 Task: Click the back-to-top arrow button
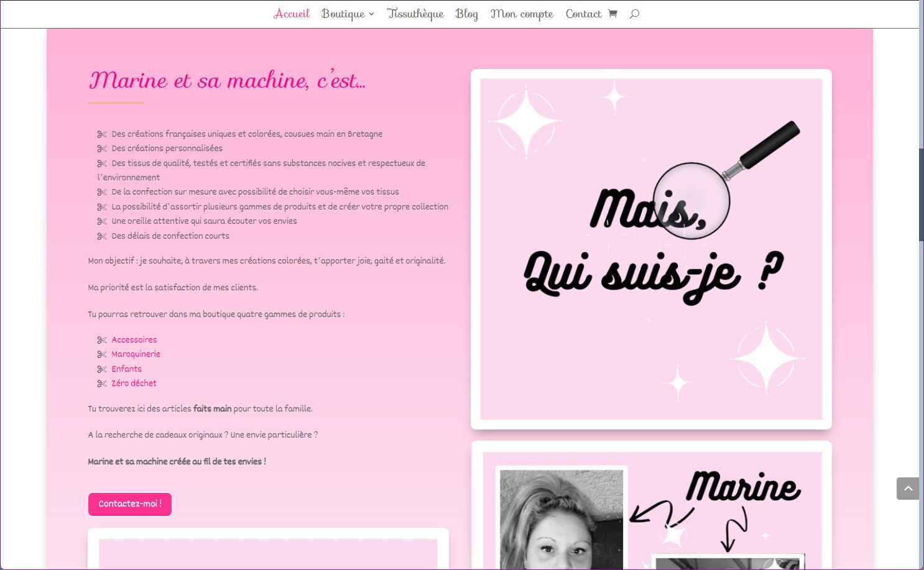pos(908,489)
